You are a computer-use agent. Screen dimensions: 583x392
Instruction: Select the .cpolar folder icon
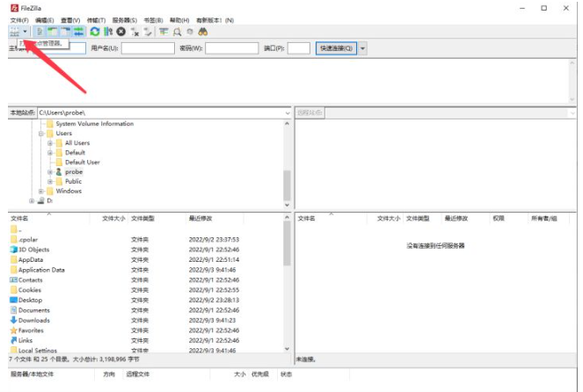[14, 239]
